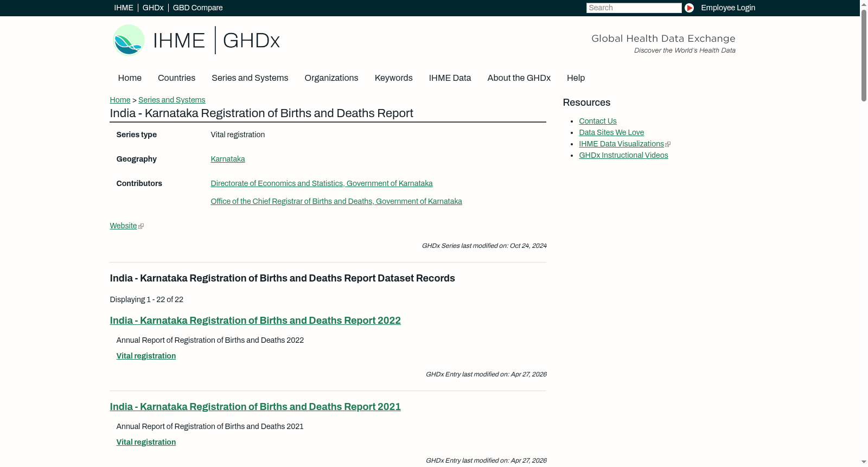868x467 pixels.
Task: Click Vital registration under 2022 report
Action: [x=146, y=356]
